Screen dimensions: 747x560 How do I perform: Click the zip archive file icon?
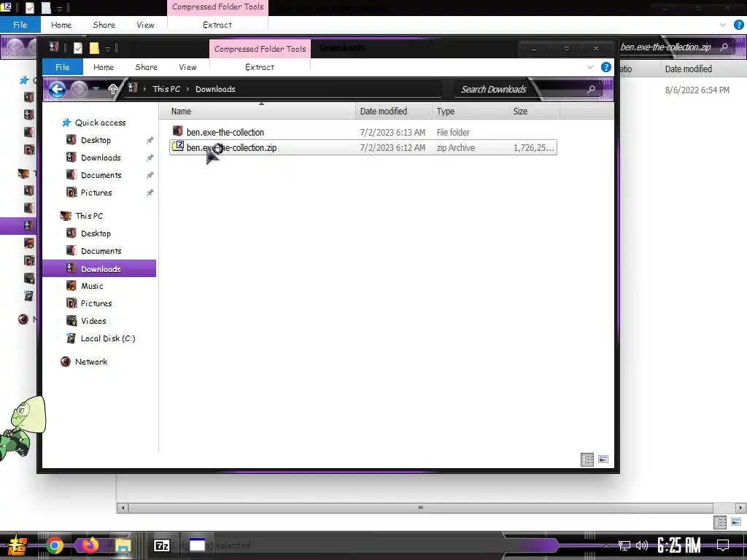(x=178, y=146)
